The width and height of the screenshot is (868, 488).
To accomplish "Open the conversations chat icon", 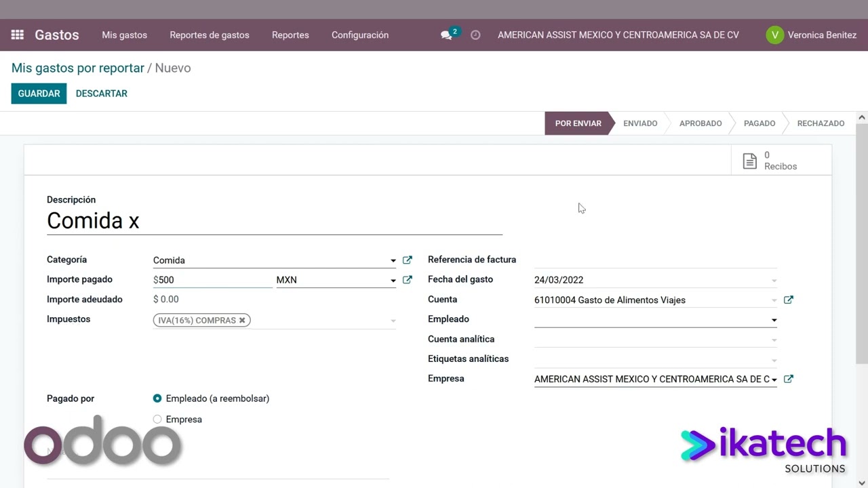I will (446, 35).
